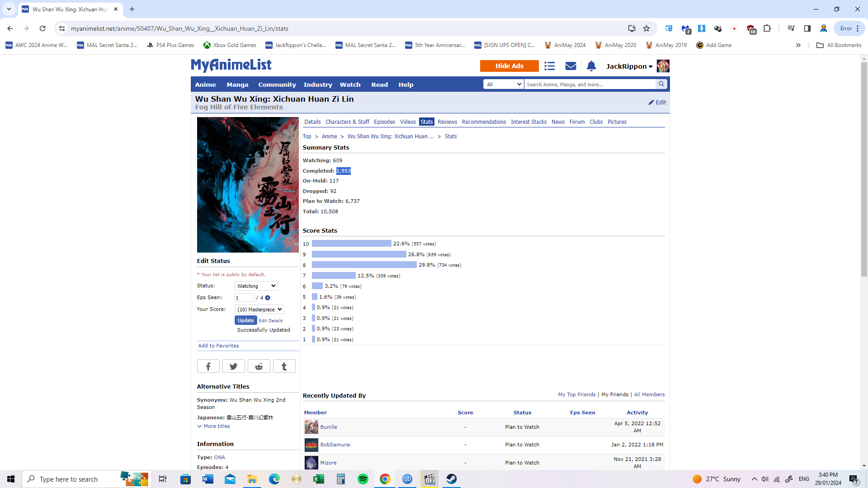Share on Facebook icon

(x=208, y=366)
